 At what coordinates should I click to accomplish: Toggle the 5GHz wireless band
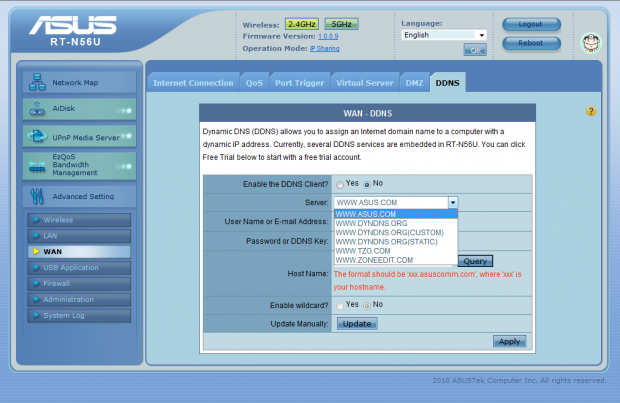point(341,24)
